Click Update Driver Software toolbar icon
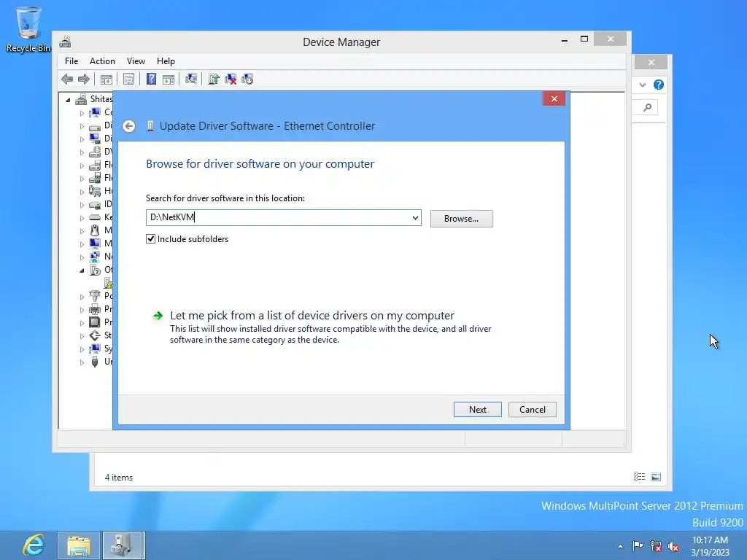 (214, 79)
